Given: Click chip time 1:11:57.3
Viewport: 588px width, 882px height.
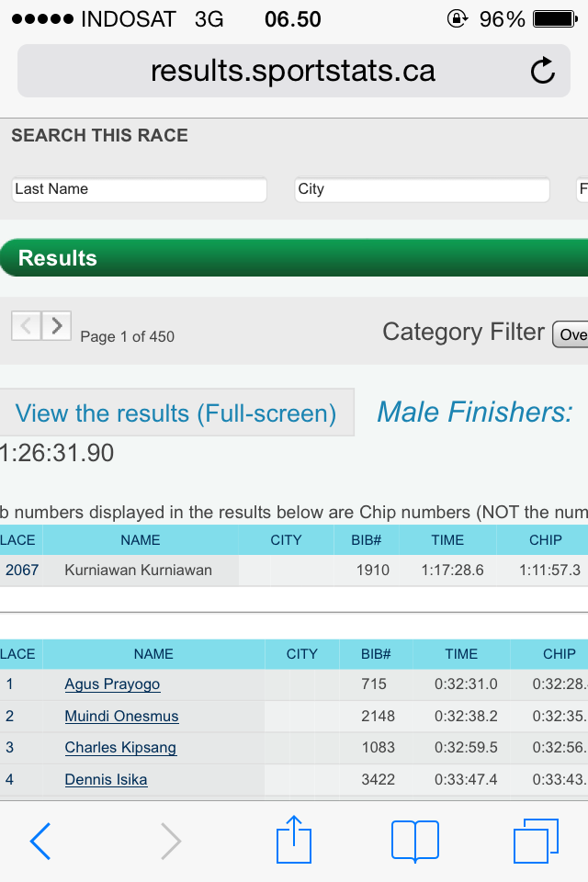Looking at the screenshot, I should (x=549, y=570).
